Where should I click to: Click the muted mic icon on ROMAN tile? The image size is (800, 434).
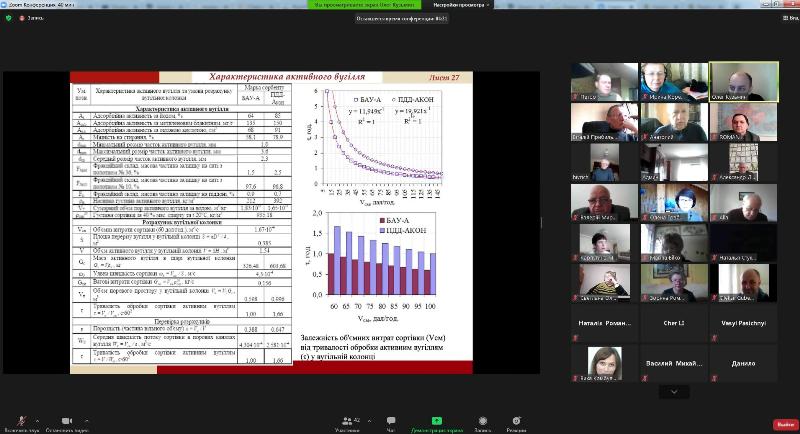(714, 137)
